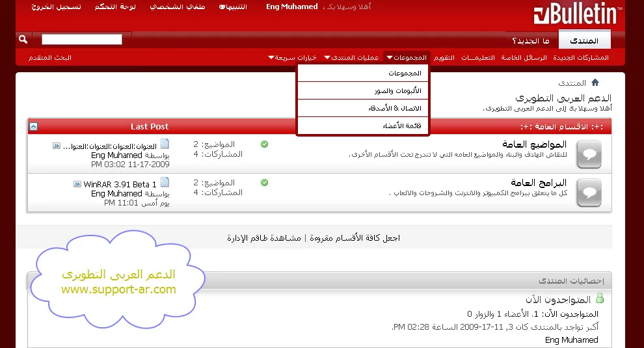The height and width of the screenshot is (348, 644).
Task: Click inside the search text field
Action: tap(82, 40)
